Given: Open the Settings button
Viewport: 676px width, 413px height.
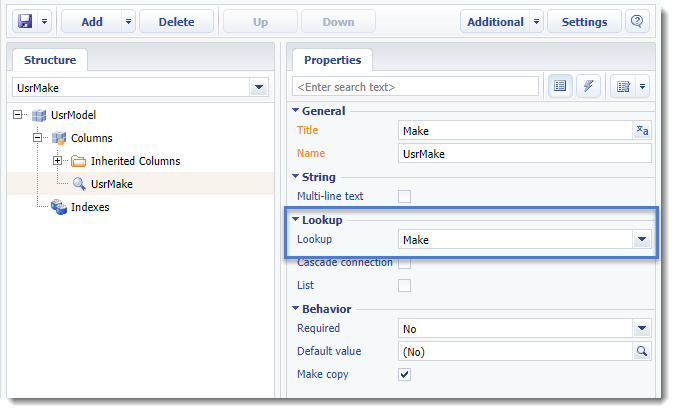Looking at the screenshot, I should click(x=584, y=22).
